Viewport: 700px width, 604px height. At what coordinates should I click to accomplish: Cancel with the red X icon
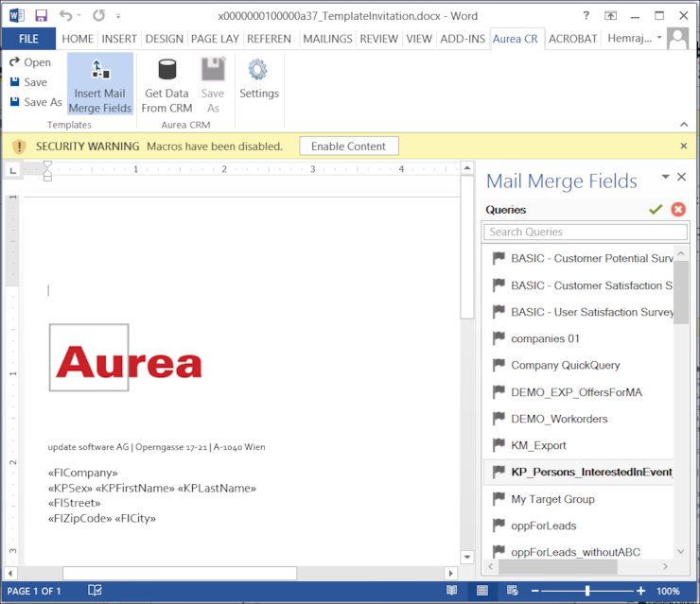[678, 209]
